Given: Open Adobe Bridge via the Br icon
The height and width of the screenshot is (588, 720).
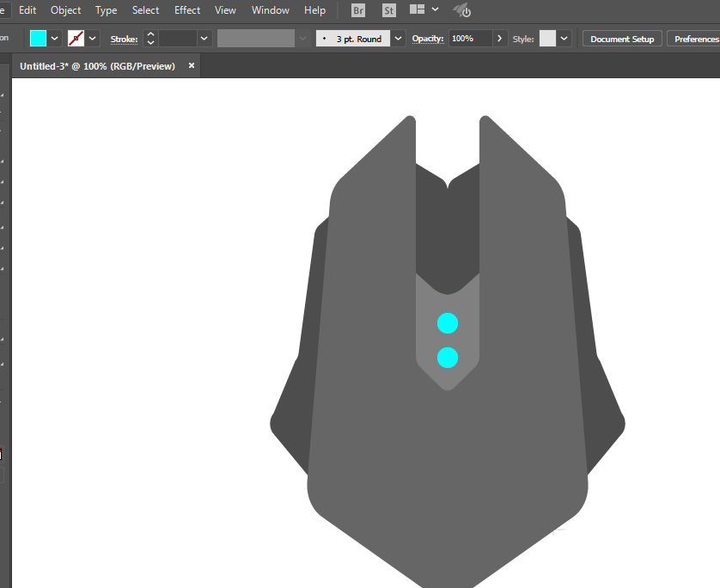Looking at the screenshot, I should 358,10.
